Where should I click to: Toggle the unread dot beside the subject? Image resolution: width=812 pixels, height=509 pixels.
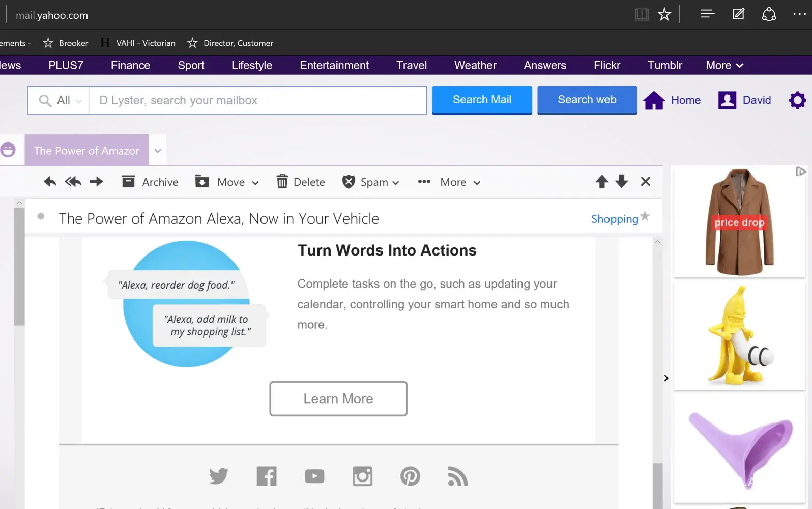pyautogui.click(x=41, y=216)
